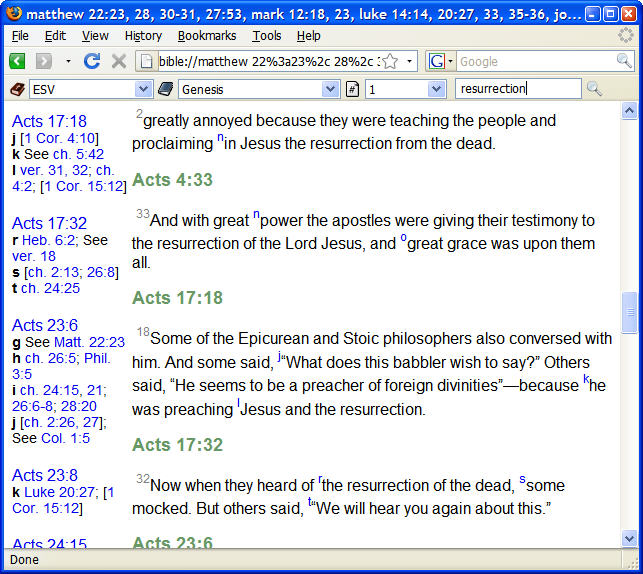Expand the Genesis book dropdown
The image size is (643, 574).
(330, 89)
